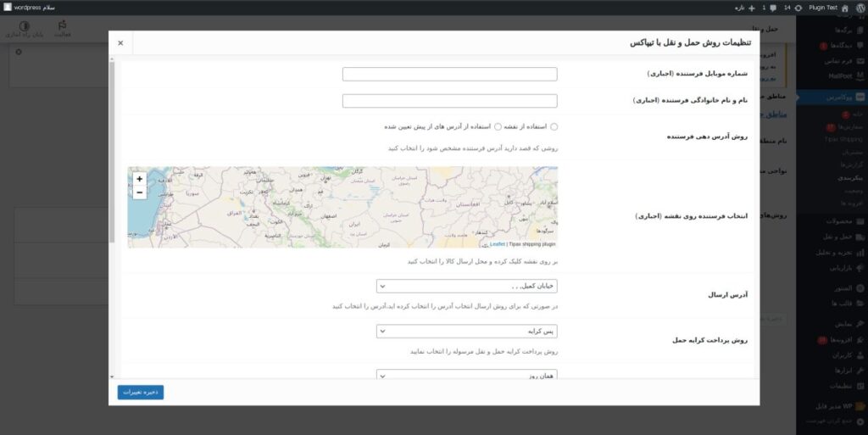Open the activity flag icon behind dialog
Viewport: 868px width, 435px height.
62,25
